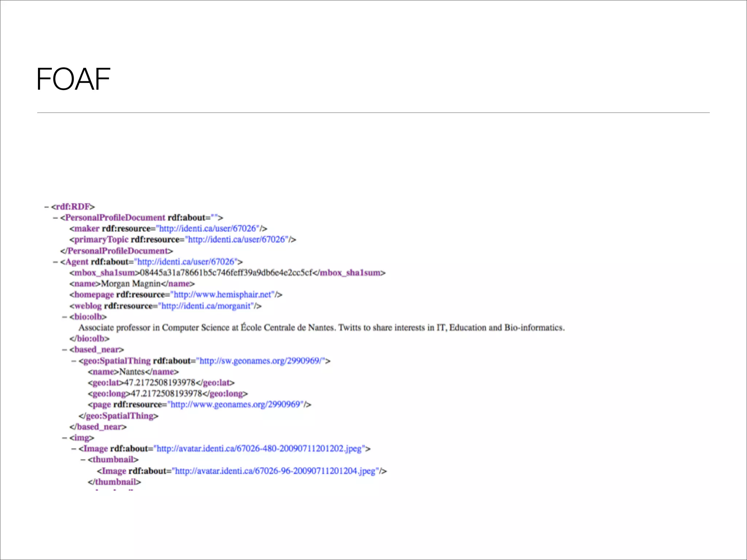This screenshot has width=747, height=560.
Task: Open the identi.ca/morganit weblog URL
Action: (x=207, y=306)
